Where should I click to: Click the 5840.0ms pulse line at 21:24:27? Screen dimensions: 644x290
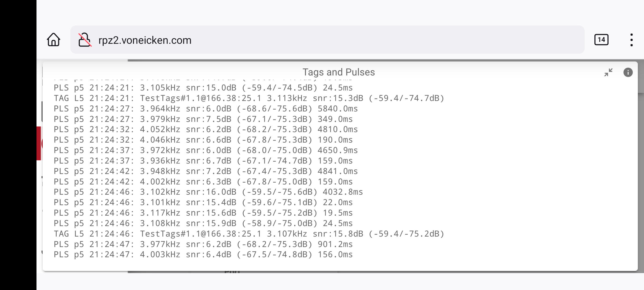click(206, 109)
